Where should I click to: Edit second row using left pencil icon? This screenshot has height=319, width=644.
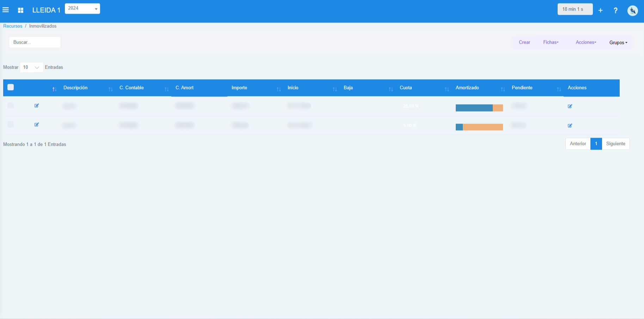37,125
